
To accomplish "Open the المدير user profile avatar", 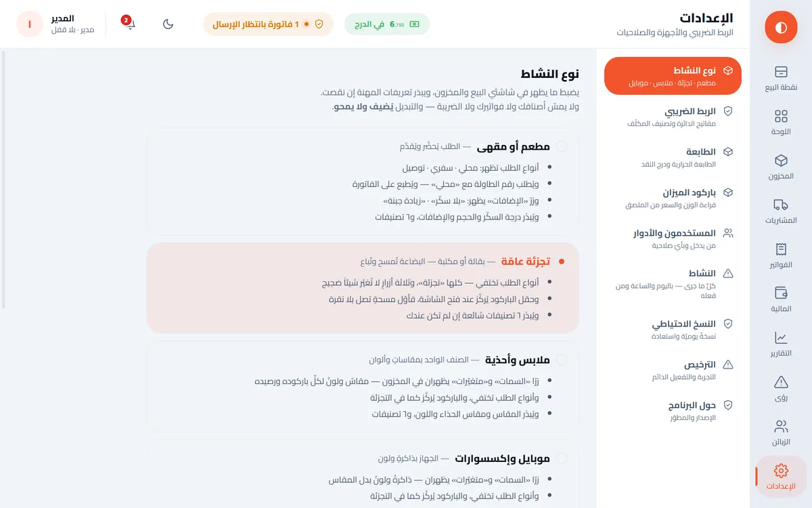I will point(30,24).
